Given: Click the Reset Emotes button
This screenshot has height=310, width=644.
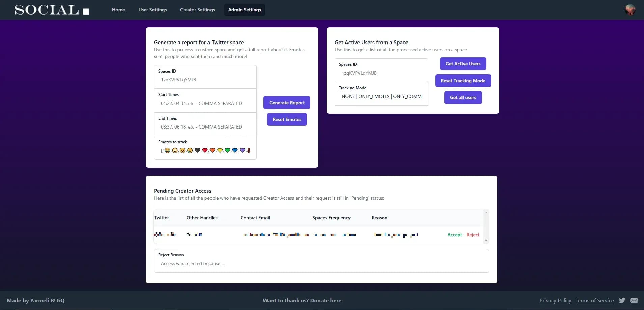Looking at the screenshot, I should click(x=286, y=119).
